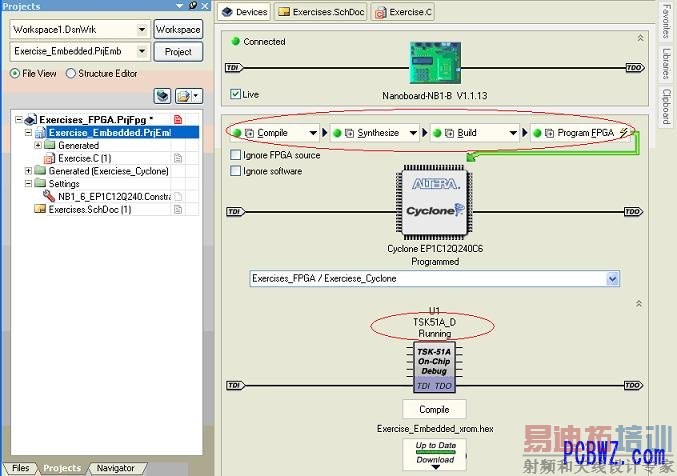Screen dimensions: 677x476
Task: Open the Projects panel dropdown menu arrow
Action: (180, 6)
